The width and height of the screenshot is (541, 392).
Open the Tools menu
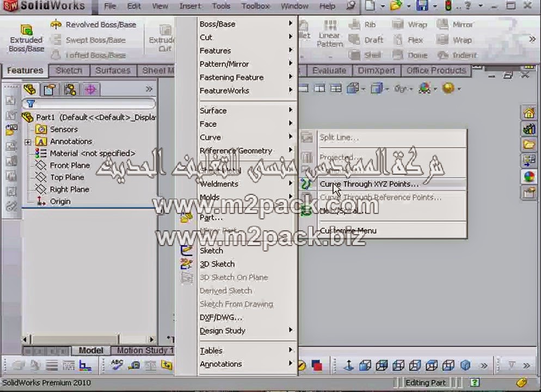221,6
